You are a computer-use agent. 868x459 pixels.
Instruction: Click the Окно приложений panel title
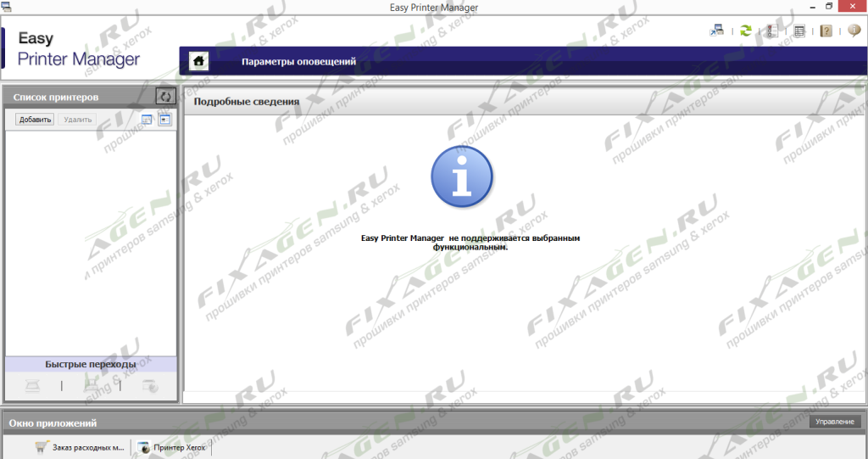click(53, 423)
